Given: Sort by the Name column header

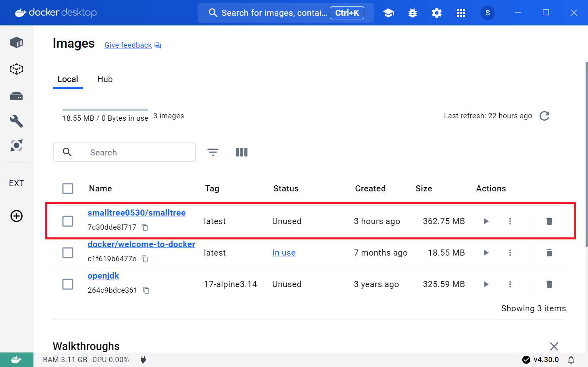Looking at the screenshot, I should pyautogui.click(x=100, y=189).
